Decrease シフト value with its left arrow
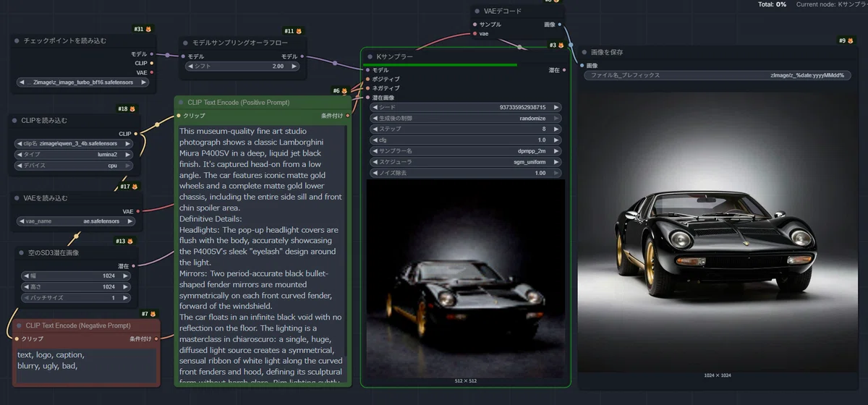This screenshot has width=868, height=405. [190, 66]
